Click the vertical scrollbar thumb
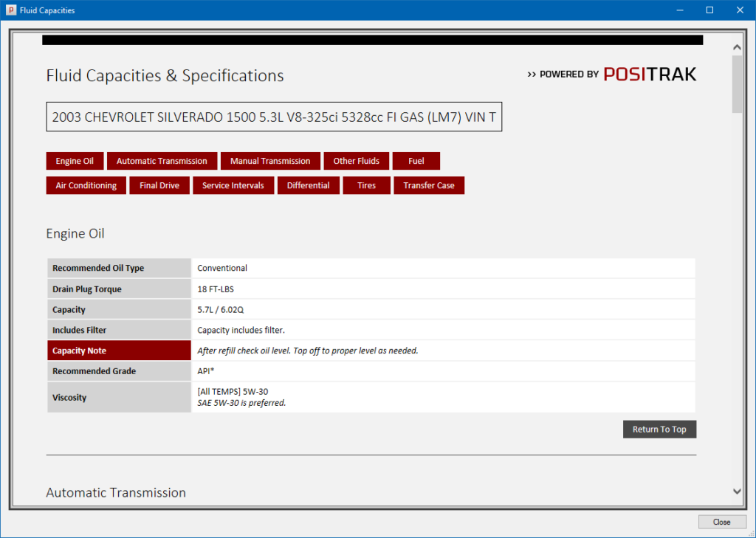 click(737, 84)
